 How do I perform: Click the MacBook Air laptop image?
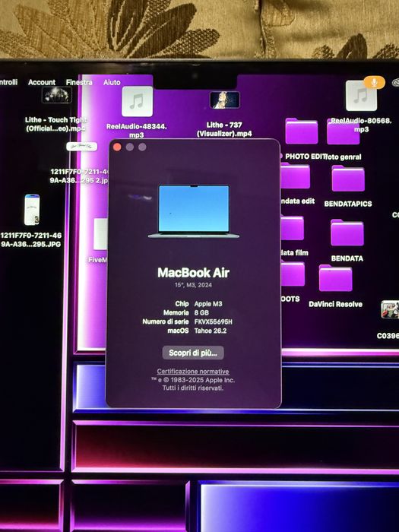(x=194, y=211)
